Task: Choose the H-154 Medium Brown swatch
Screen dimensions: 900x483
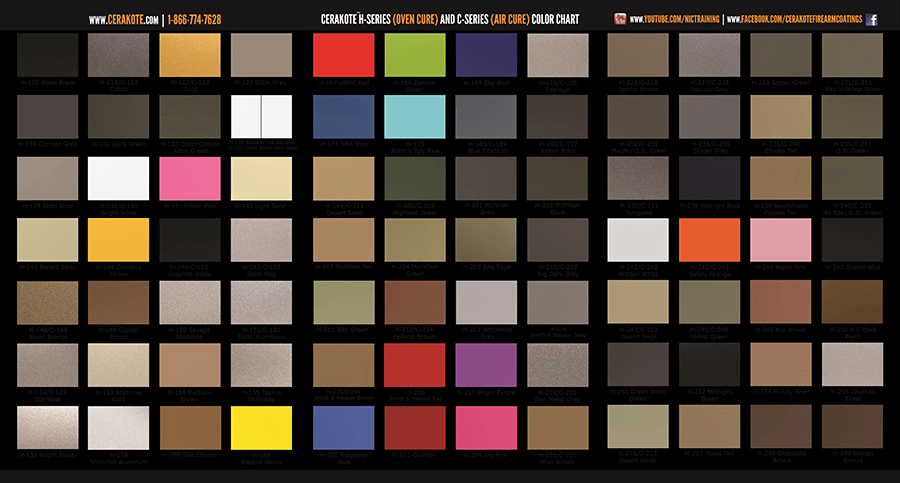Action: click(190, 365)
